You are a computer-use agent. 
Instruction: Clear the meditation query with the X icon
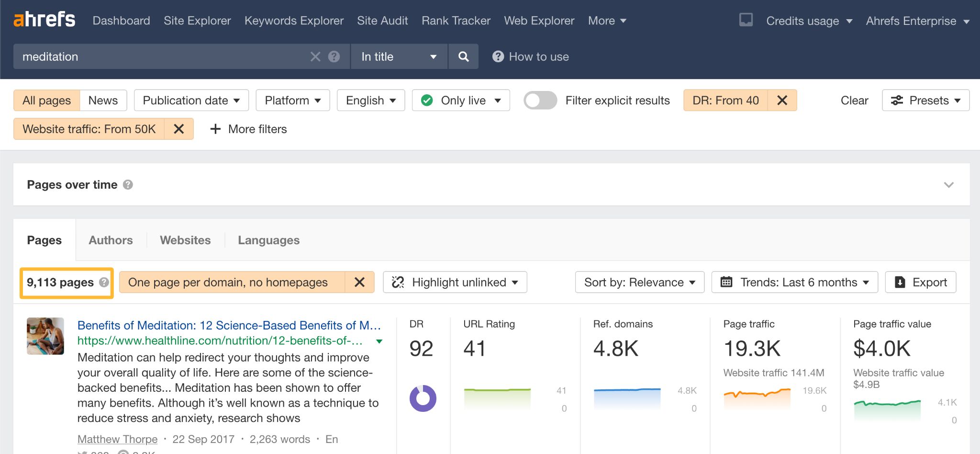point(314,56)
